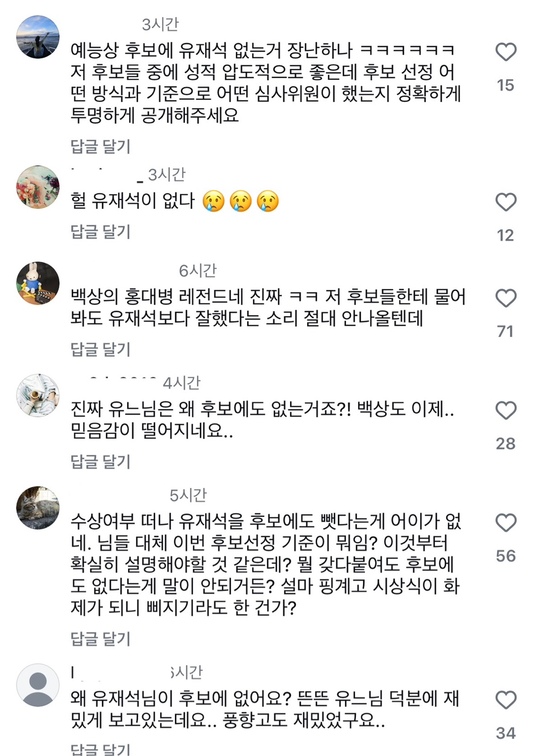The width and height of the screenshot is (544, 756).
Task: Tap the heart above the 34 count
Action: coord(506,700)
